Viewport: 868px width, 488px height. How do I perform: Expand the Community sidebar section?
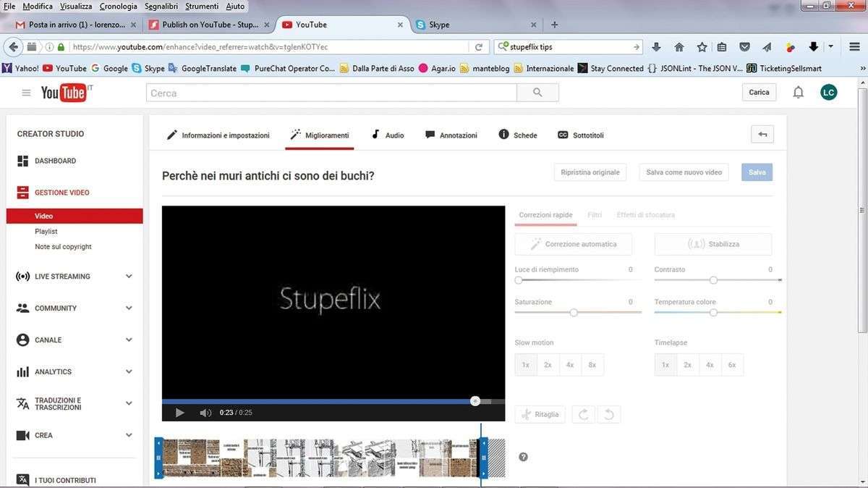tap(129, 308)
